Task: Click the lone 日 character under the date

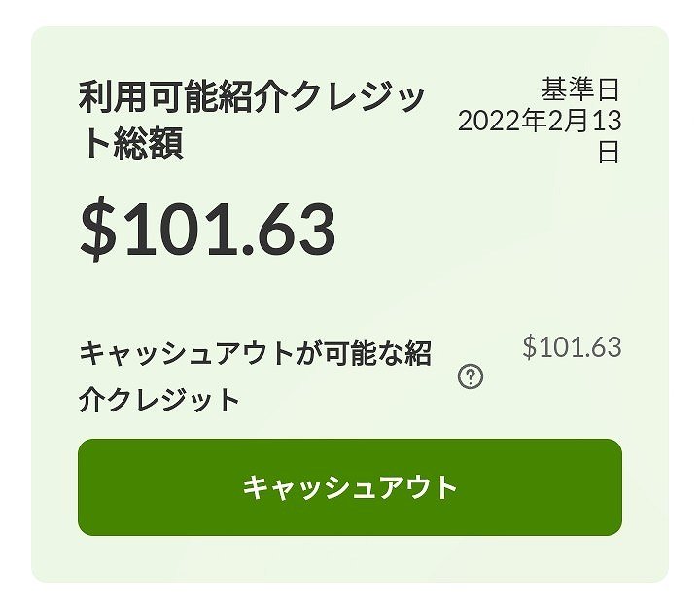Action: [x=609, y=153]
